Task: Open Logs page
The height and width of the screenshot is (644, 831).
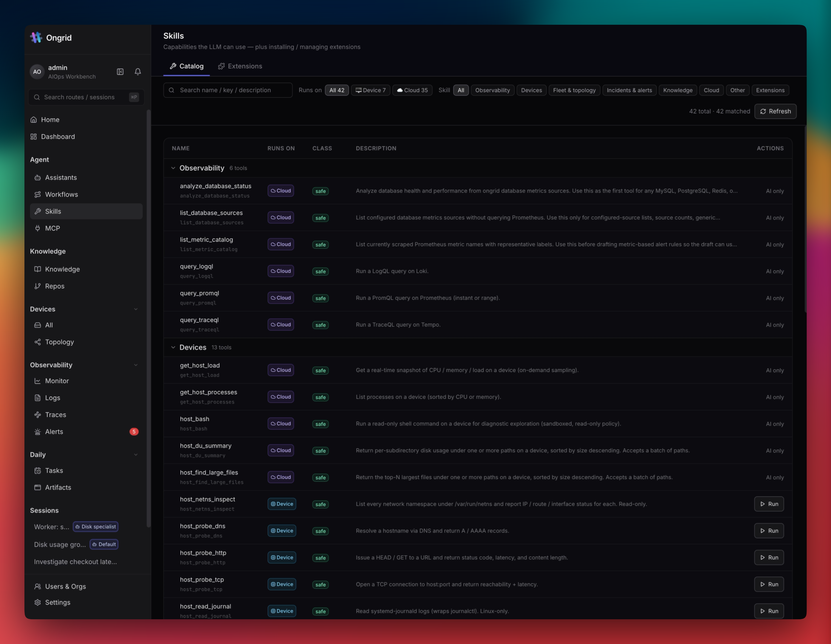Action: [86, 398]
